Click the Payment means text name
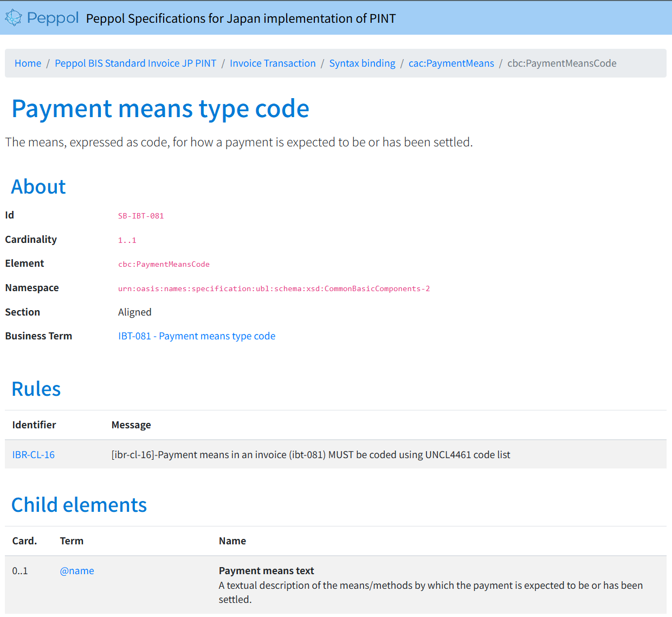The height and width of the screenshot is (617, 672). [267, 571]
